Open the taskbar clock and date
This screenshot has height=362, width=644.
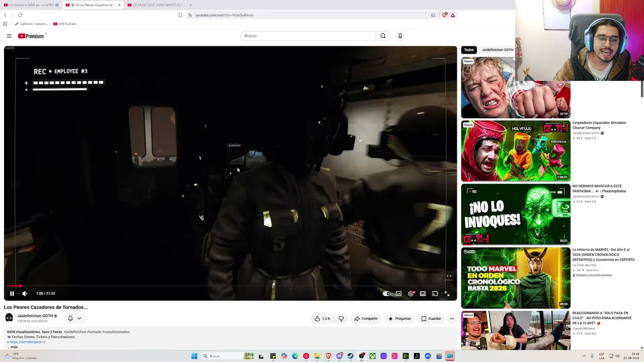click(630, 356)
